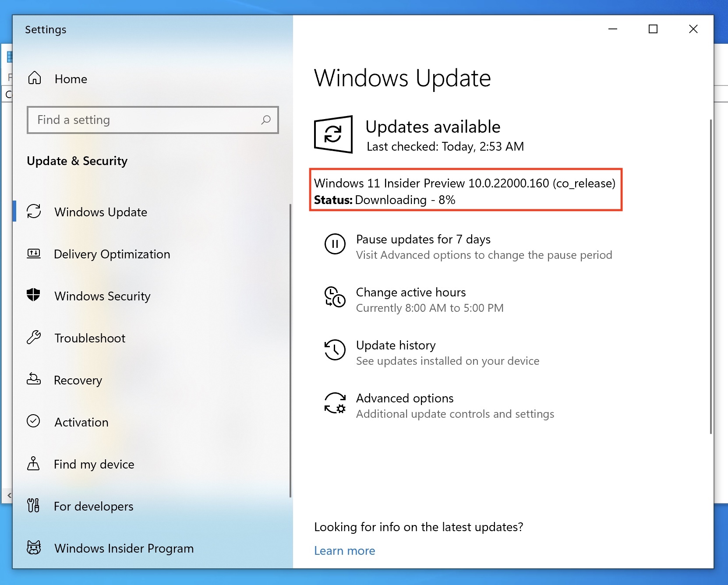Open Advanced options
Image resolution: width=728 pixels, height=585 pixels.
coord(405,398)
